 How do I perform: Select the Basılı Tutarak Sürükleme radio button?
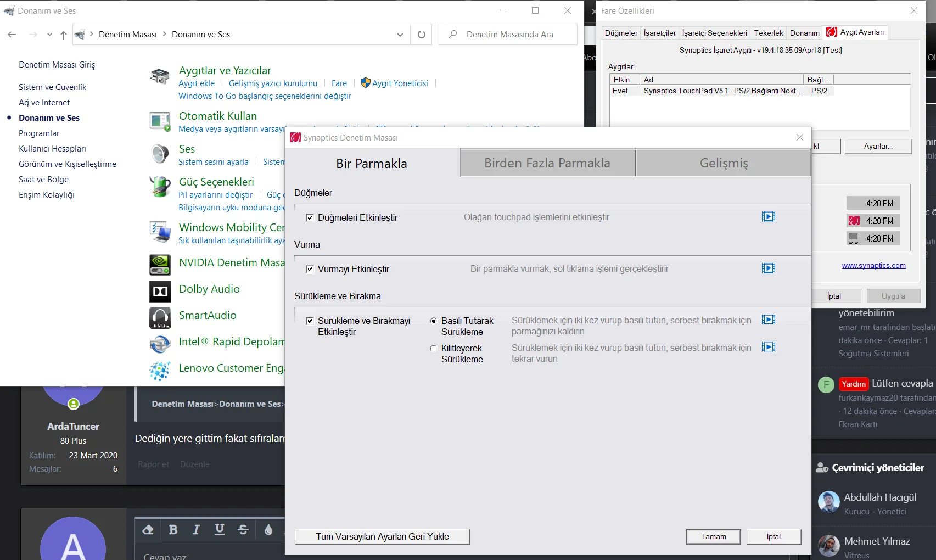[433, 321]
